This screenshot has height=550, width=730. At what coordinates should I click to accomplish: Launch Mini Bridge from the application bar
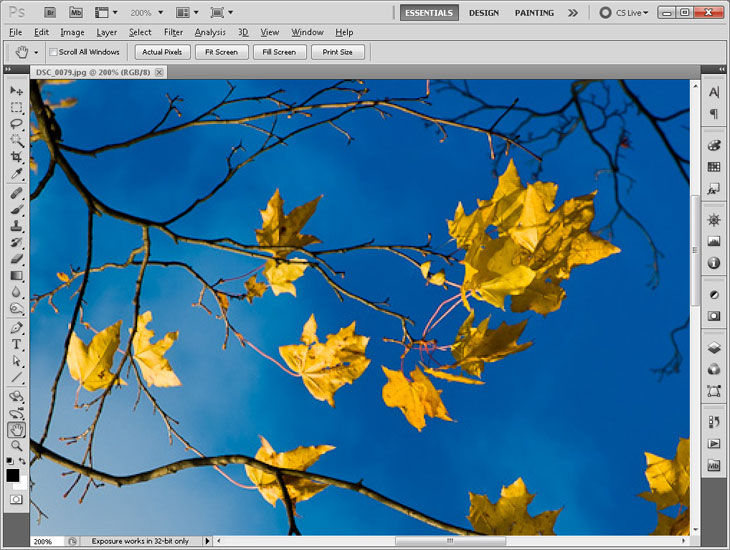click(75, 13)
